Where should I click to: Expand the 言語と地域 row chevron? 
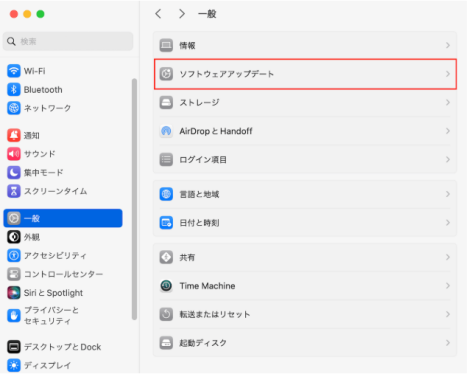[448, 194]
